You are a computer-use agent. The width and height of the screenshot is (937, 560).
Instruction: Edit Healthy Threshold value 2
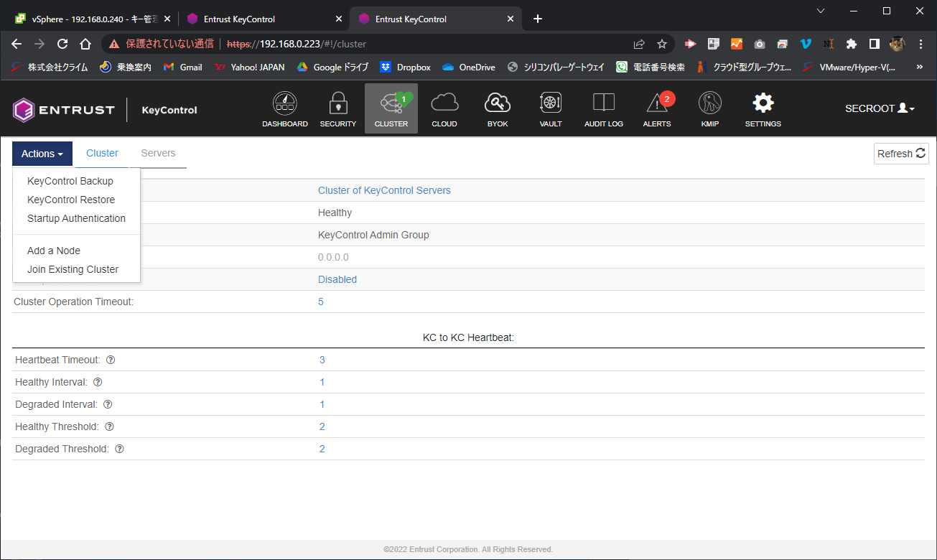[x=322, y=426]
